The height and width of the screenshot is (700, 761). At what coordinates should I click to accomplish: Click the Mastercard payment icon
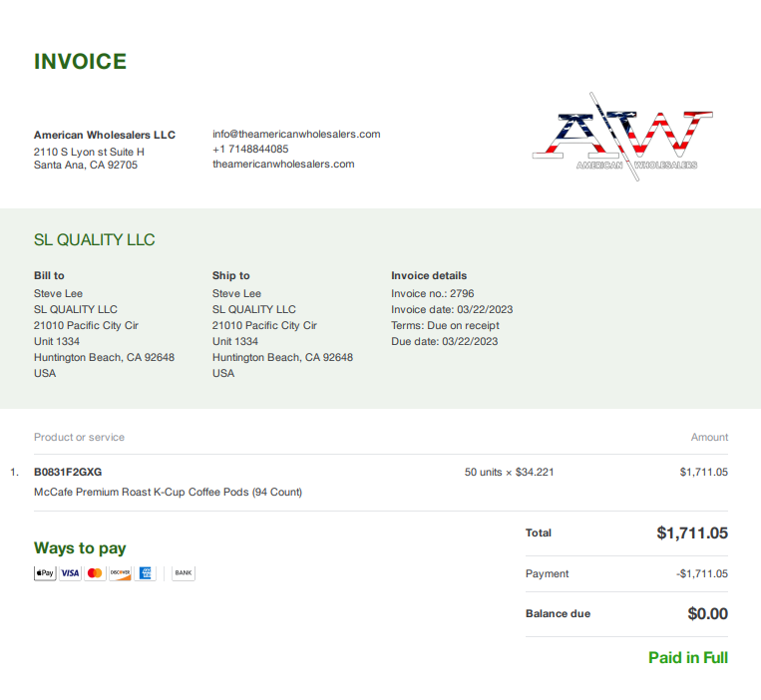[x=95, y=573]
